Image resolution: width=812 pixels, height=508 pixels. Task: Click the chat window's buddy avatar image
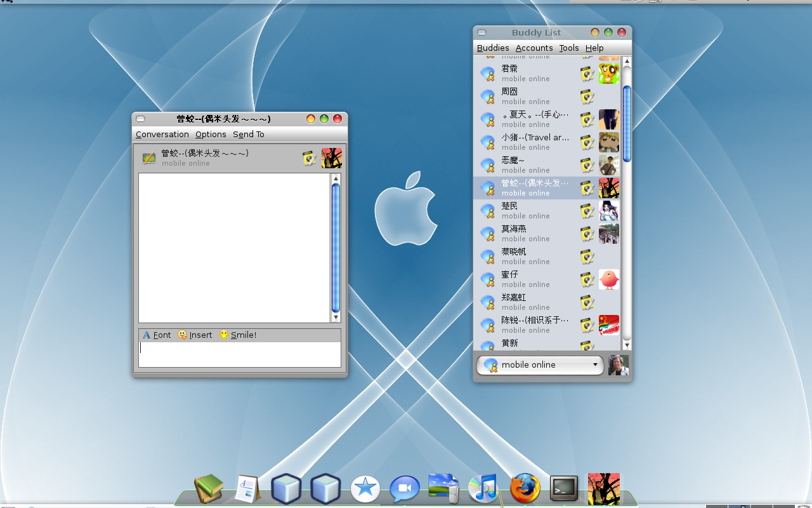(x=332, y=158)
